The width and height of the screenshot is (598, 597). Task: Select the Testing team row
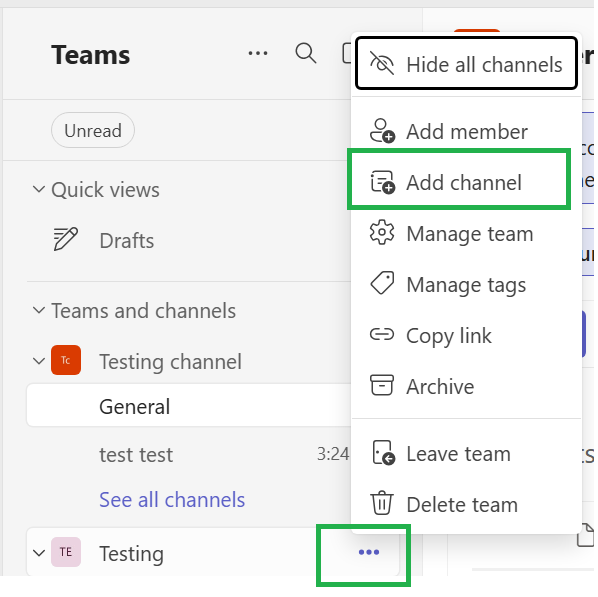coord(213,552)
